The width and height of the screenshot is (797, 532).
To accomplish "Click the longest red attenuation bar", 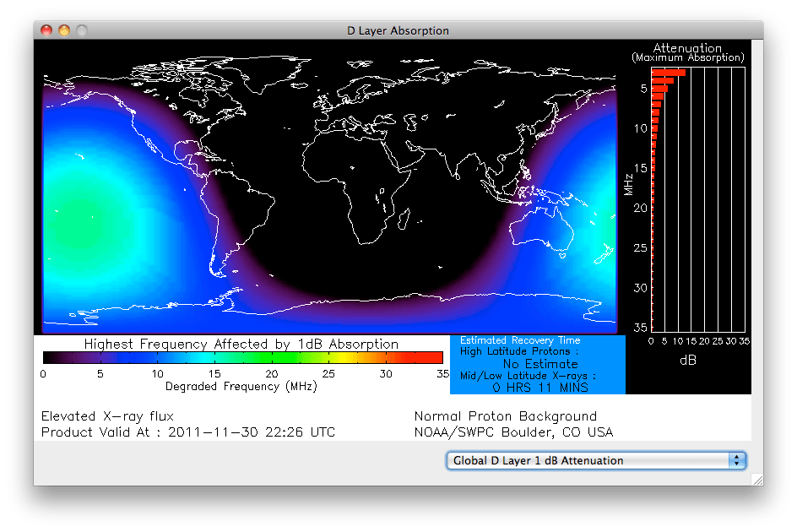I will pos(667,73).
